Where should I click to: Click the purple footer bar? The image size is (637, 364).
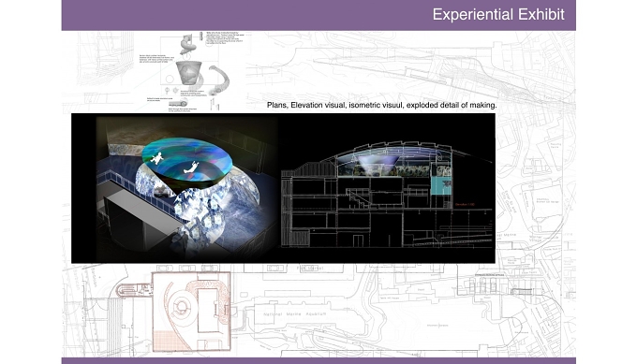(x=318, y=361)
